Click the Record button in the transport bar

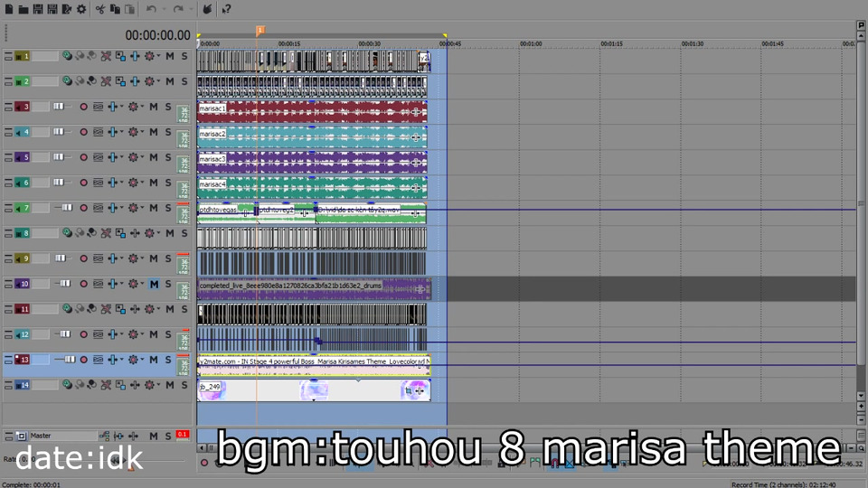click(x=204, y=463)
